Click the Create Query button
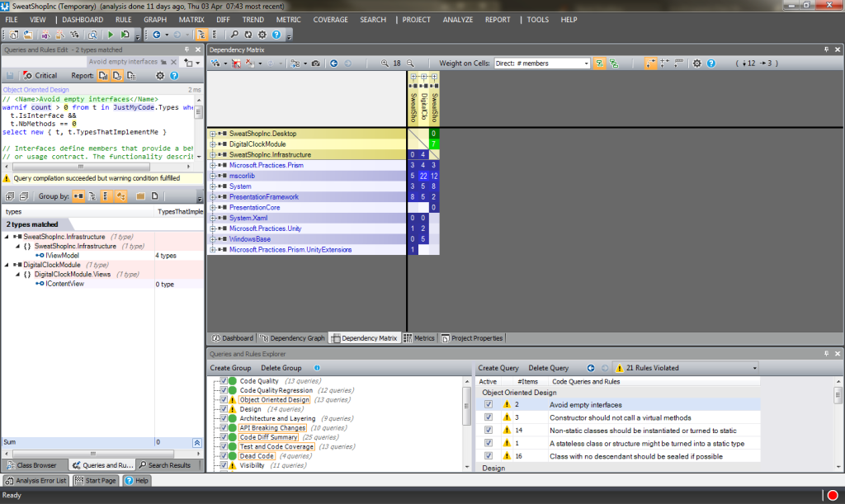Screen dimensions: 845x504 tap(498, 368)
